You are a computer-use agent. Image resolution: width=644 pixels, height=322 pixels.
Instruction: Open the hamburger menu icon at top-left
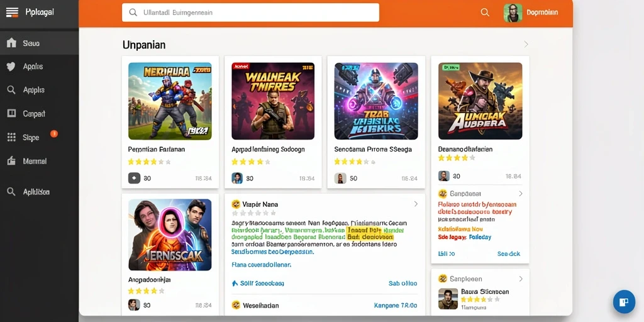12,13
